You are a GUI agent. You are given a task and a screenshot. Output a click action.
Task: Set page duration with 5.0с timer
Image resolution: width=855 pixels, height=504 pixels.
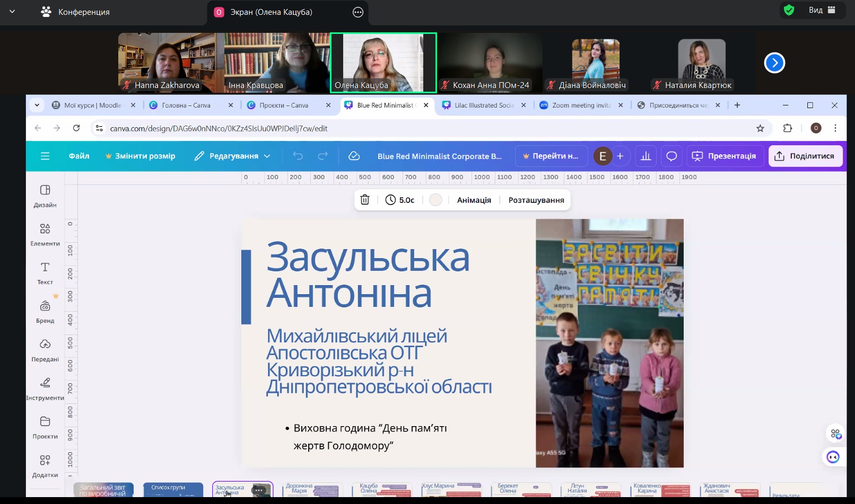tap(400, 200)
